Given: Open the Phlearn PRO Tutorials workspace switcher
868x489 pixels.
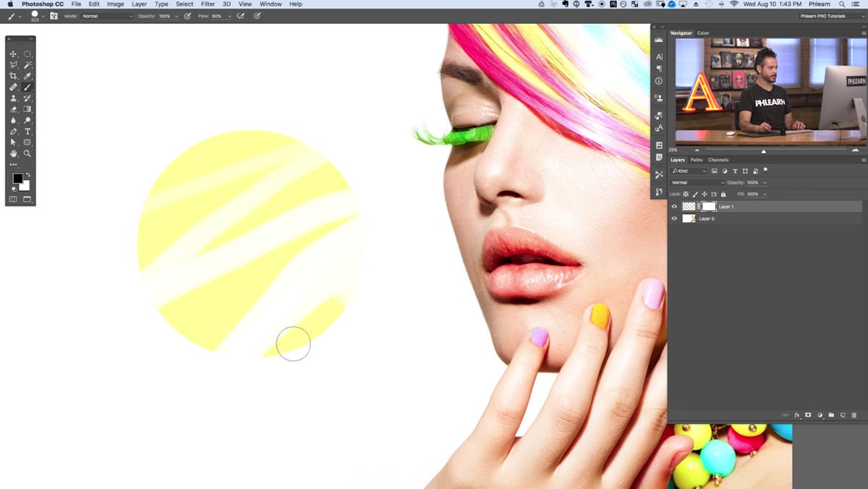Looking at the screenshot, I should [x=832, y=16].
